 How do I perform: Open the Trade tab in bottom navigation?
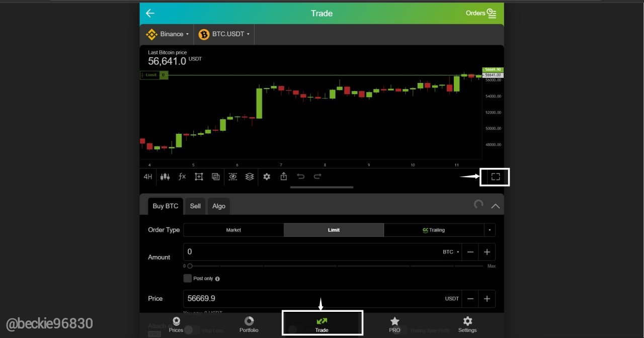[x=322, y=324]
